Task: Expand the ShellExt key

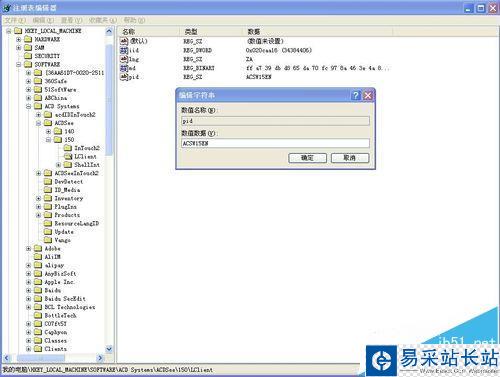Action: point(59,165)
